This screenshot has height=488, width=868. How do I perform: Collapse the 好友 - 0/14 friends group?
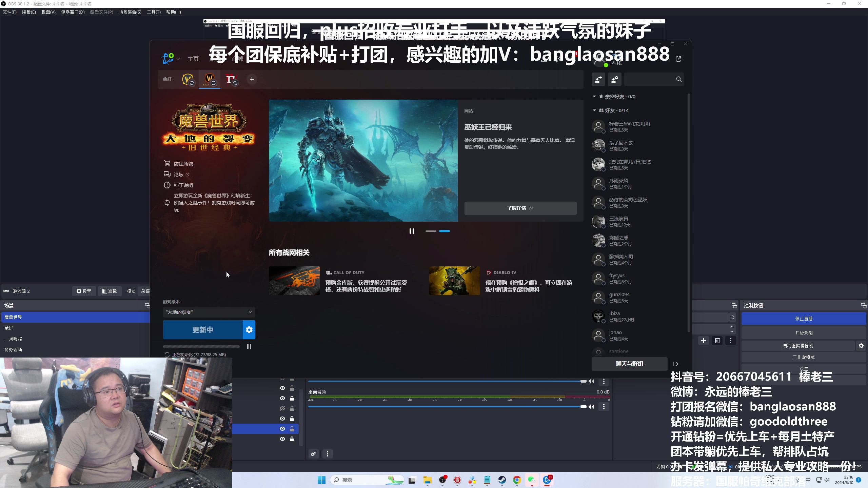[x=594, y=110]
